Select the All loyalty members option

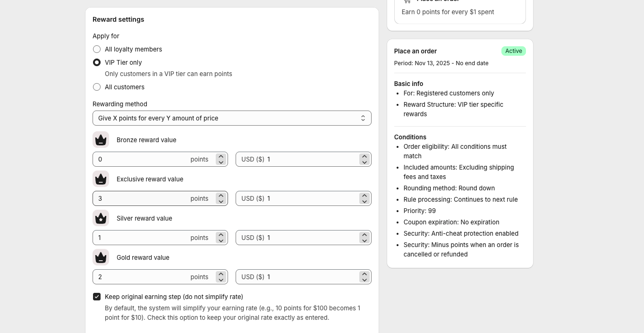97,49
